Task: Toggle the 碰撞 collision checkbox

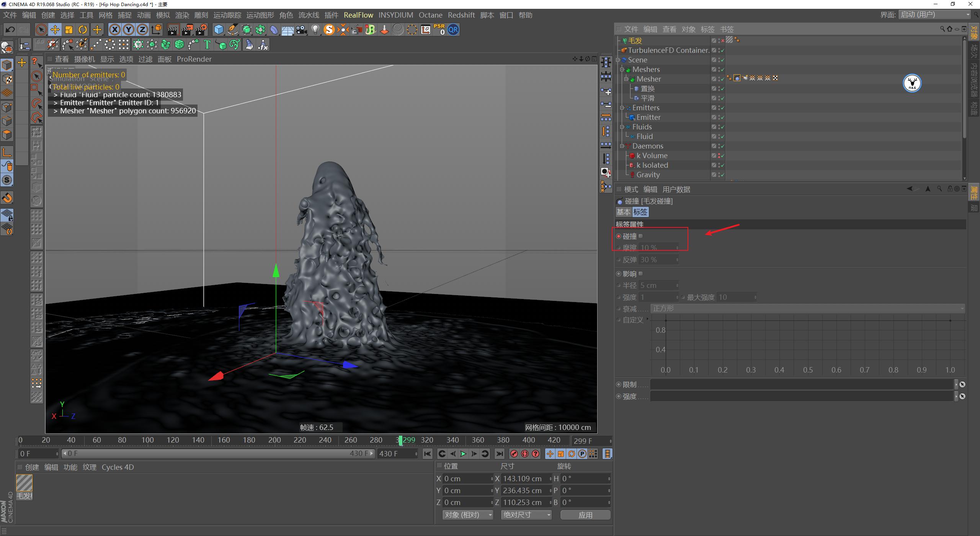Action: pyautogui.click(x=641, y=236)
